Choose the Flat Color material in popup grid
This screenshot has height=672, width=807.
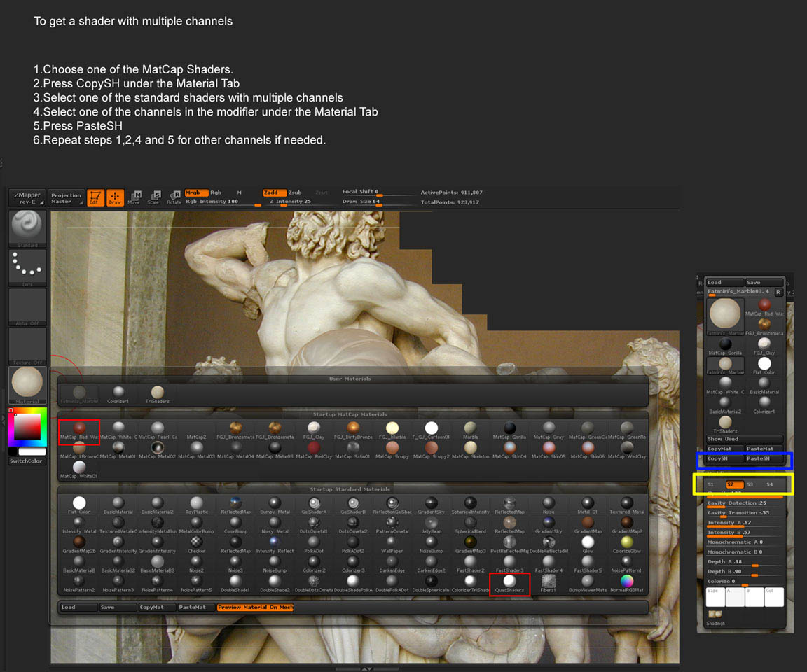(79, 505)
